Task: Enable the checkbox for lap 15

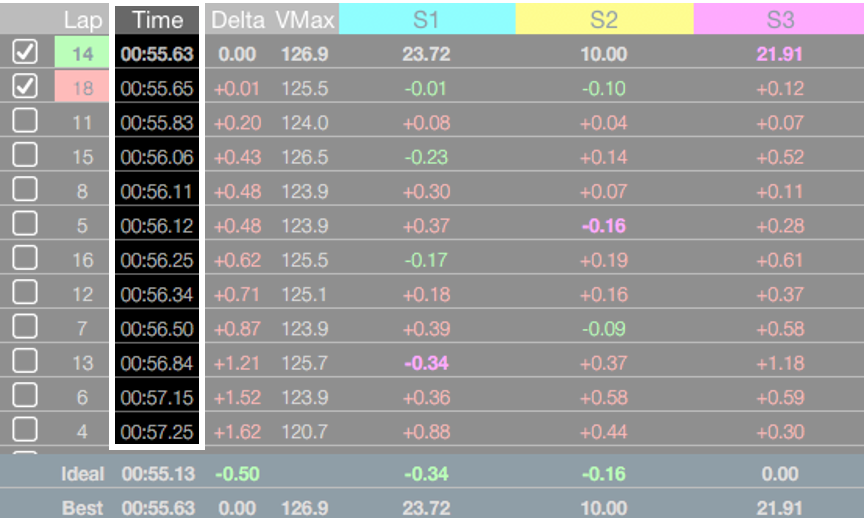Action: [x=25, y=155]
